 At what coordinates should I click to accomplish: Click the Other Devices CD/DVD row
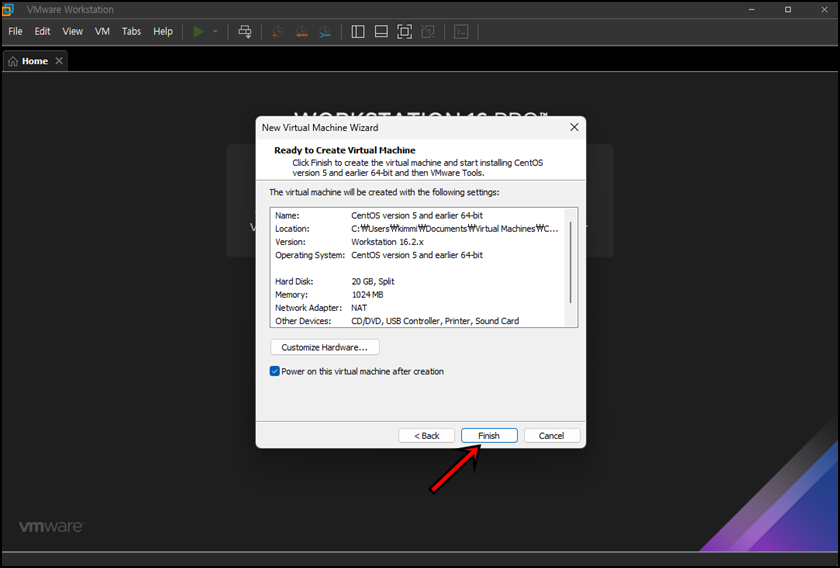click(x=417, y=321)
